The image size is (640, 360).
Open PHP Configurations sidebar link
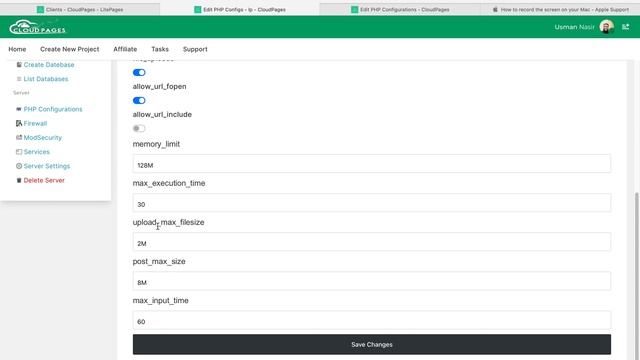[53, 109]
